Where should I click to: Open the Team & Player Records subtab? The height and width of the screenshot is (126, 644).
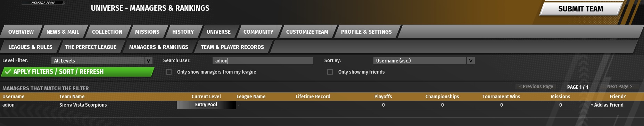(232, 47)
